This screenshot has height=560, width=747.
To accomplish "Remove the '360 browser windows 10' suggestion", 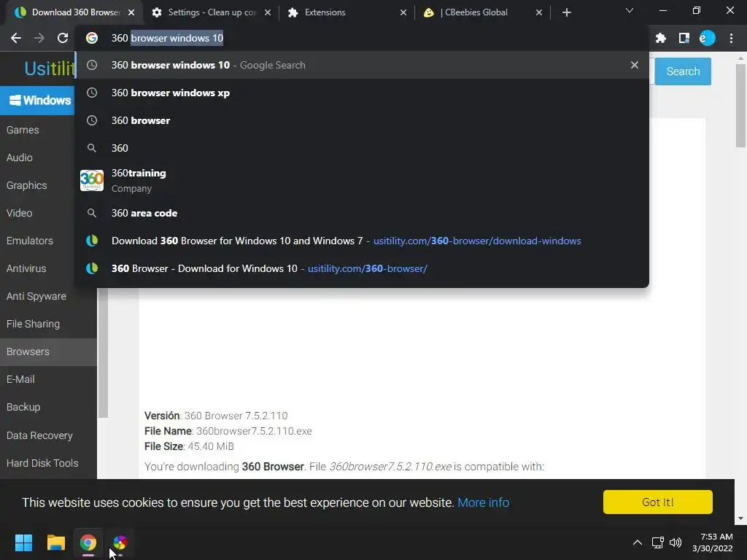I will click(x=634, y=65).
